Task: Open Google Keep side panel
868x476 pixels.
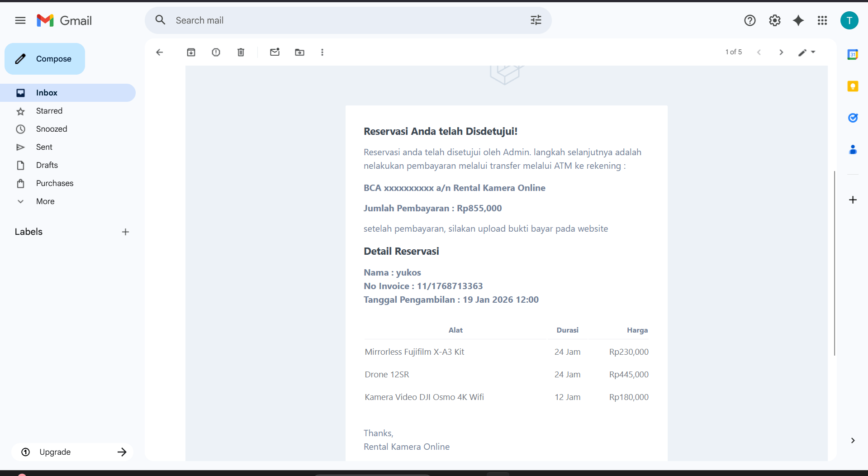Action: [853, 86]
